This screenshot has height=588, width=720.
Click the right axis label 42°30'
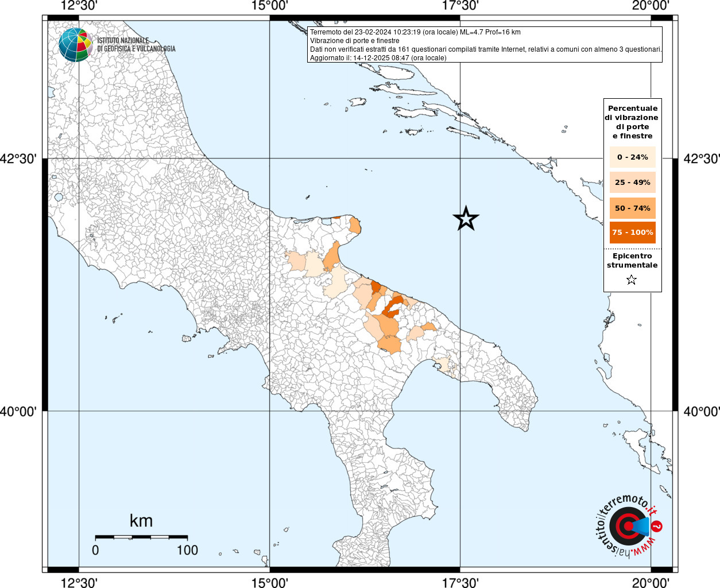pyautogui.click(x=701, y=158)
